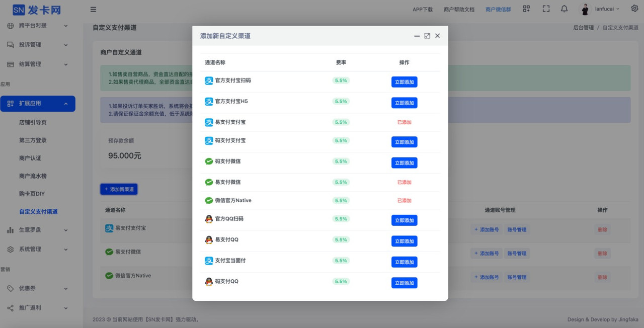Viewport: 644px width, 328px height.
Task: Collapse the 扩展应用 chevron
Action: [66, 104]
